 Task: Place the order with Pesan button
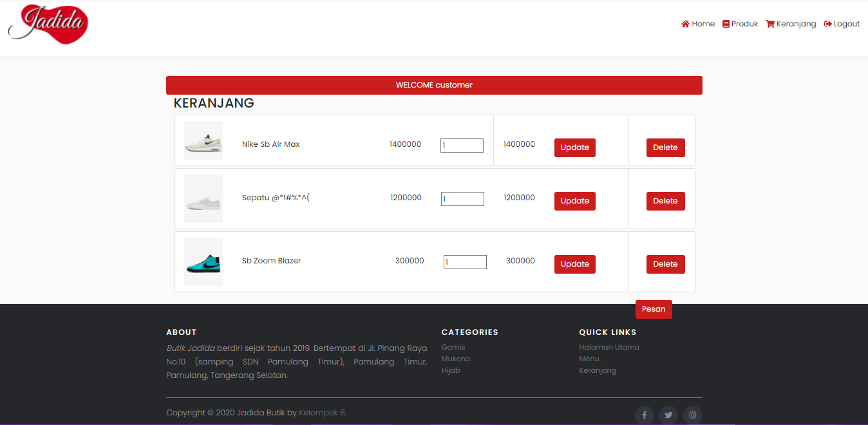(653, 309)
